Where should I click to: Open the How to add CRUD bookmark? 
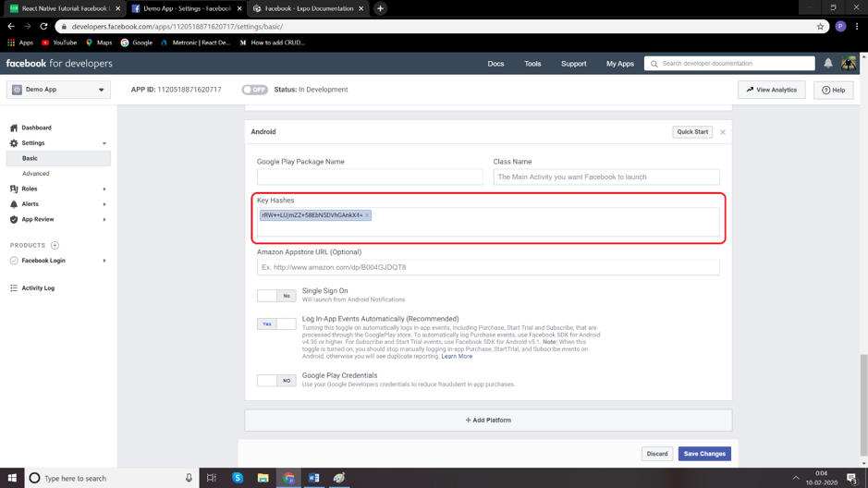(273, 43)
